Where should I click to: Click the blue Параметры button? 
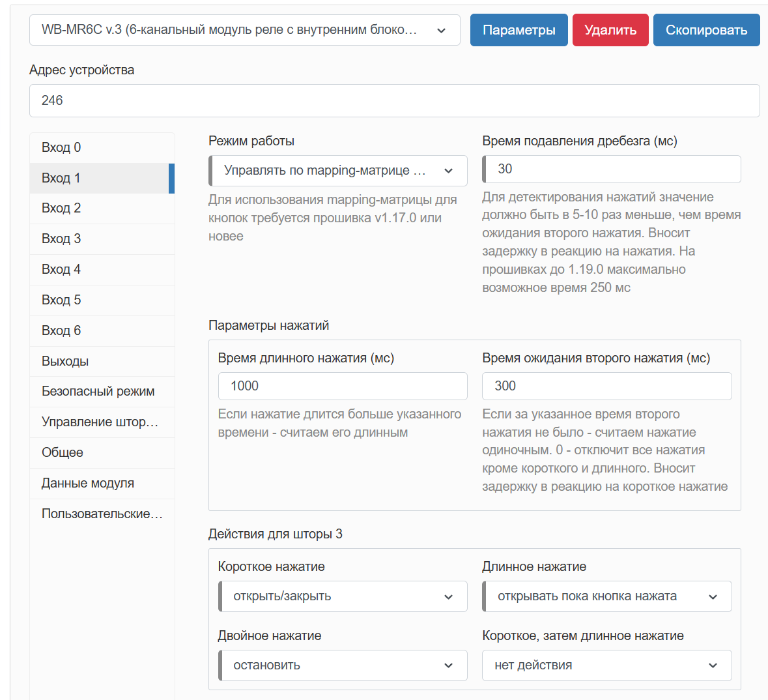tap(519, 30)
